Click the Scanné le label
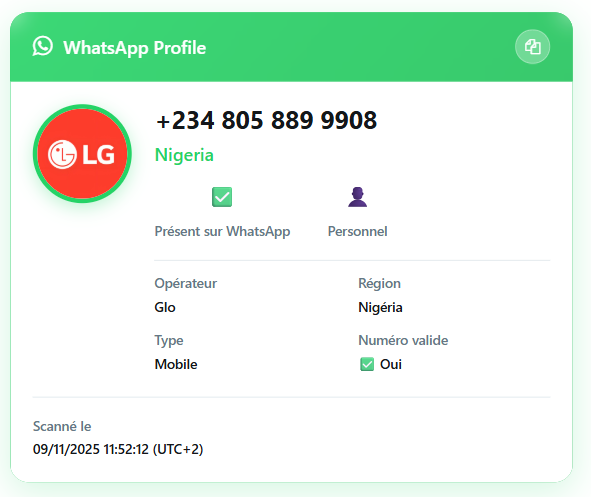Image resolution: width=591 pixels, height=497 pixels. 62,427
